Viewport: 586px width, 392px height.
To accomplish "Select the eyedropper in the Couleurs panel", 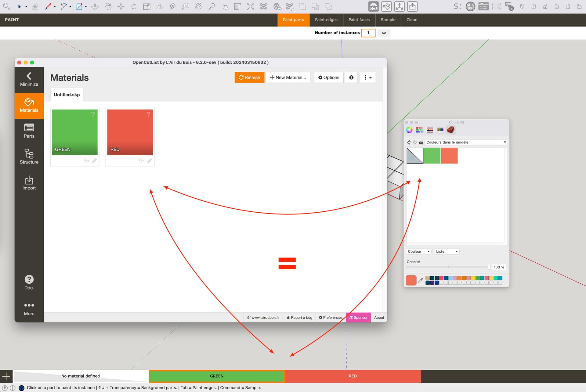I will pyautogui.click(x=421, y=280).
